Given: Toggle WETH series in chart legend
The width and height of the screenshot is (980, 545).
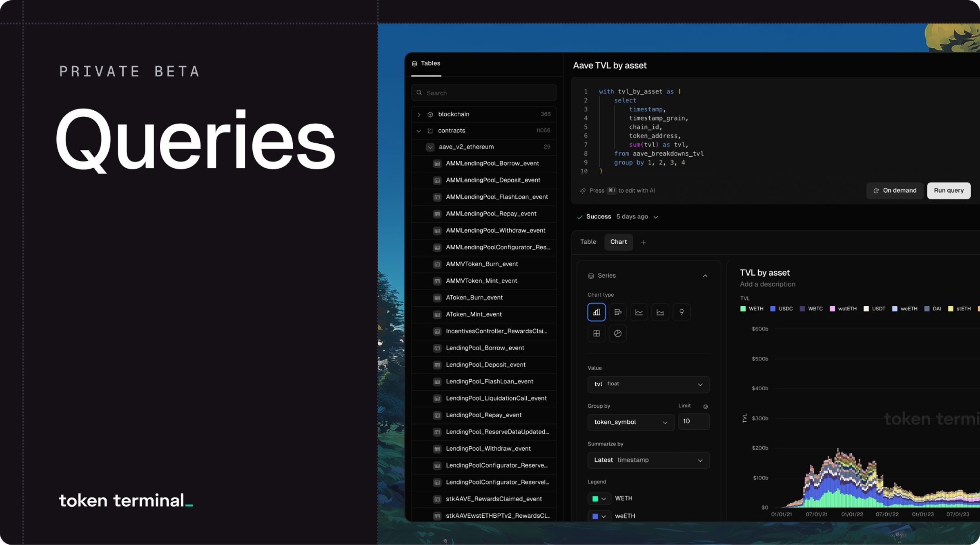Looking at the screenshot, I should (752, 309).
